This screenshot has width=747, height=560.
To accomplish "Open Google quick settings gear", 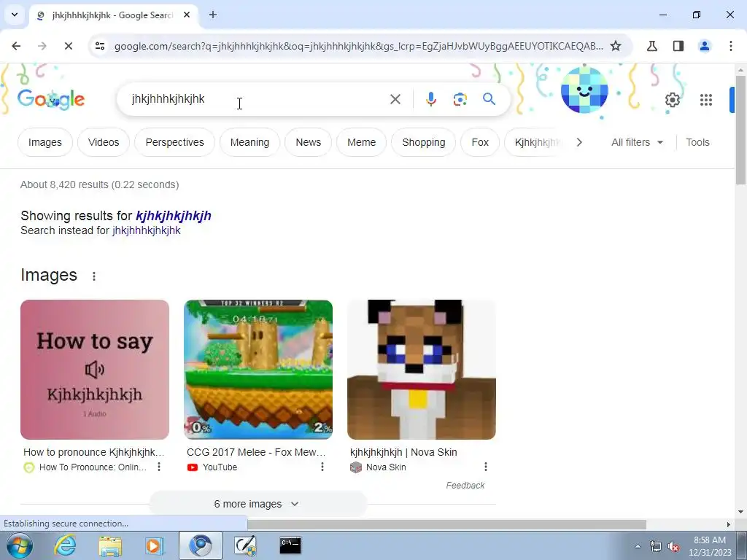I will pyautogui.click(x=672, y=99).
